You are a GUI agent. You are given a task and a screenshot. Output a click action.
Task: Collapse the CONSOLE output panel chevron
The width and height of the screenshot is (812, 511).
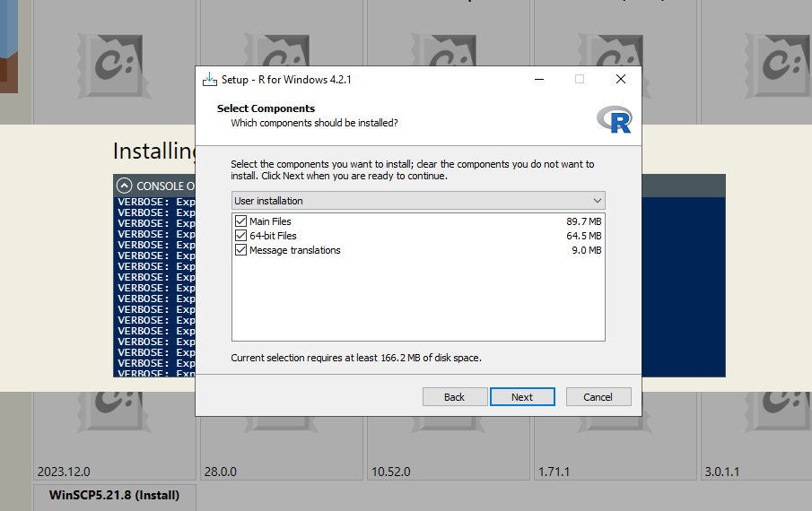[125, 186]
